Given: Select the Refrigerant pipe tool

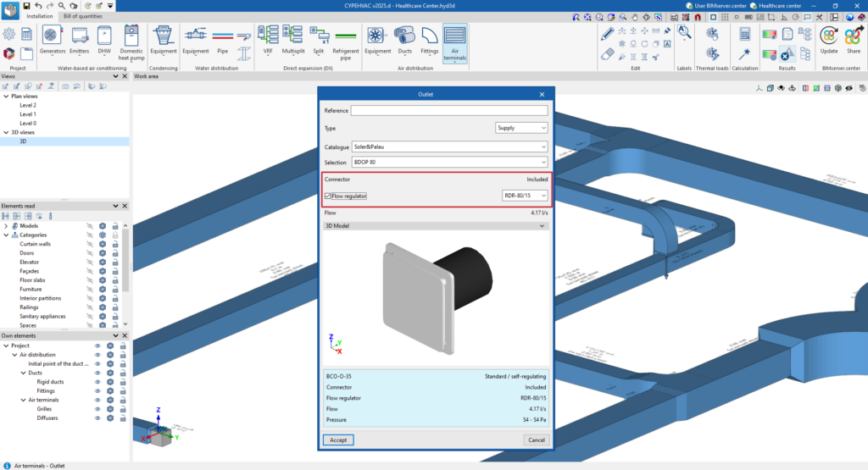Looking at the screenshot, I should [x=346, y=42].
